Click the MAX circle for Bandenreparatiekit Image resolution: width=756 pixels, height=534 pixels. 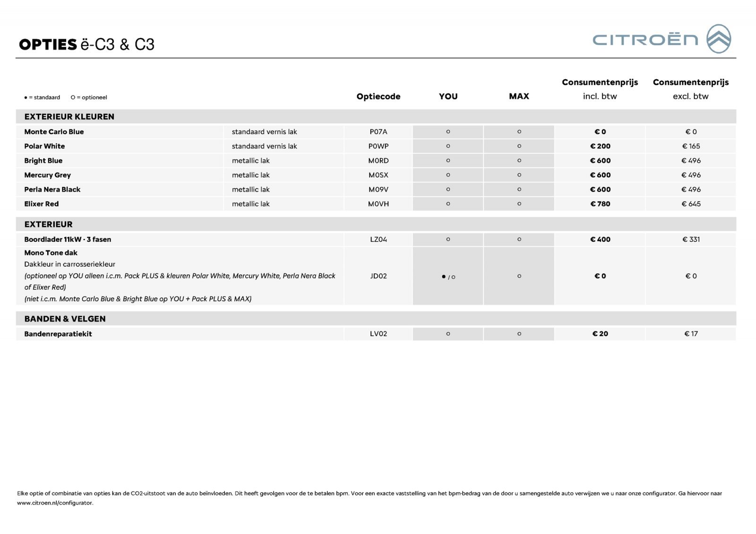(x=519, y=334)
